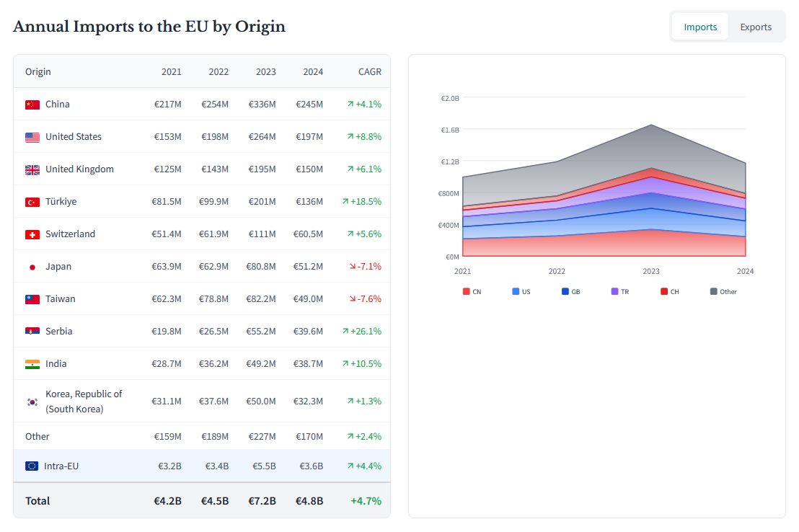Click the United Kingdom country link
Viewport: 799px width, 532px height.
(x=81, y=169)
